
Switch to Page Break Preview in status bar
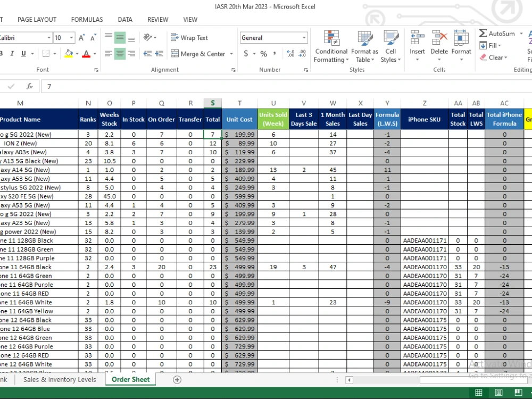(518, 393)
